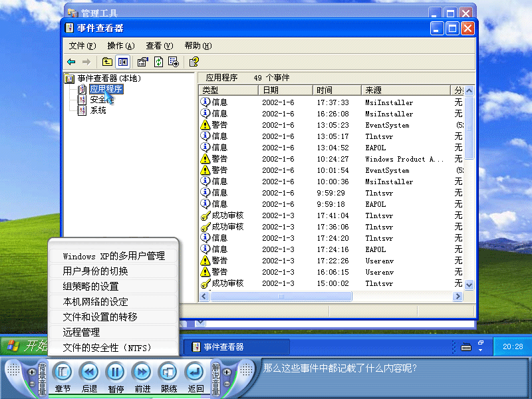Click the horizontal scrollbar right arrow
Image resolution: width=532 pixels, height=399 pixels.
458,296
